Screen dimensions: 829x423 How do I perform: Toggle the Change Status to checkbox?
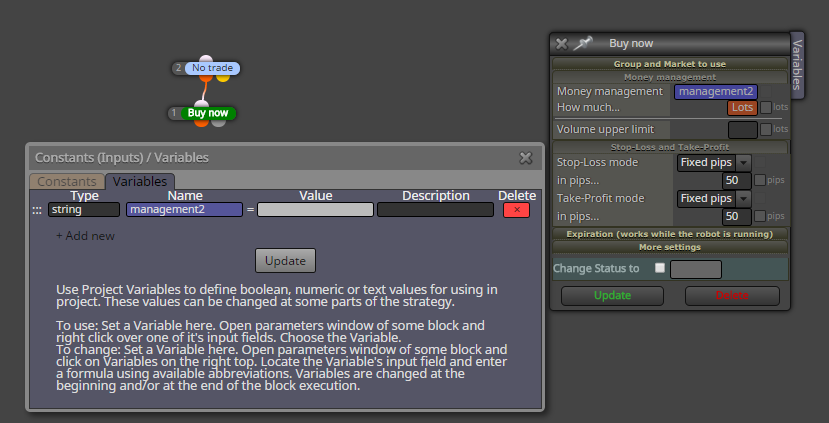click(659, 268)
